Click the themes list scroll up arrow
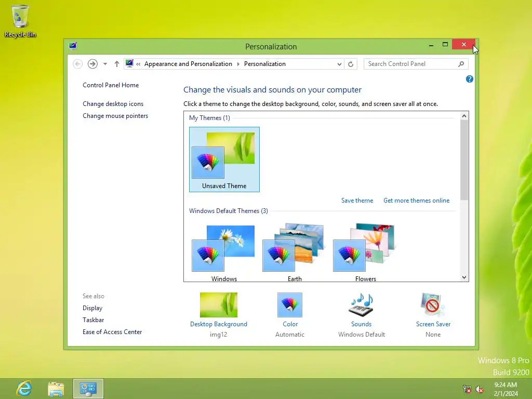Screen dimensions: 532x399 tap(464, 116)
